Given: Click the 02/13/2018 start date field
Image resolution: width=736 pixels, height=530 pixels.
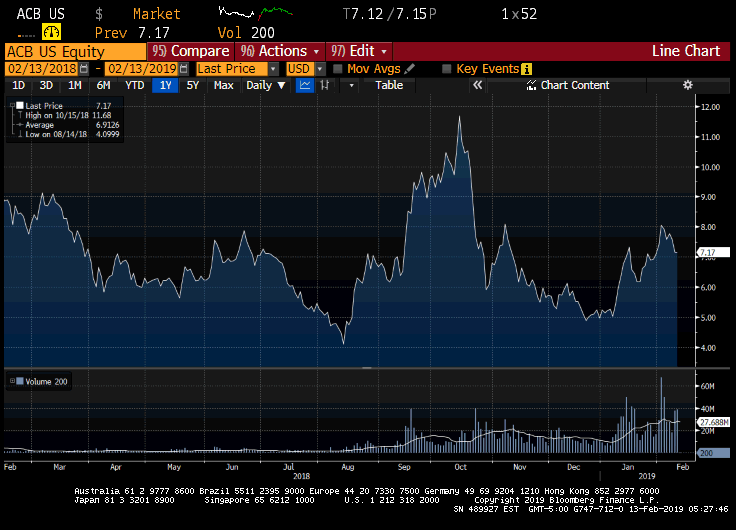Looking at the screenshot, I should coord(42,69).
